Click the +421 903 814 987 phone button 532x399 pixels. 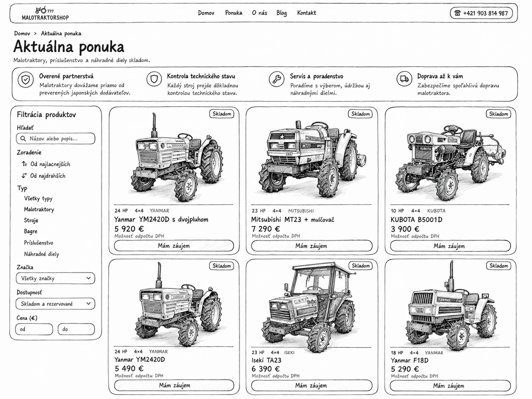pos(481,13)
